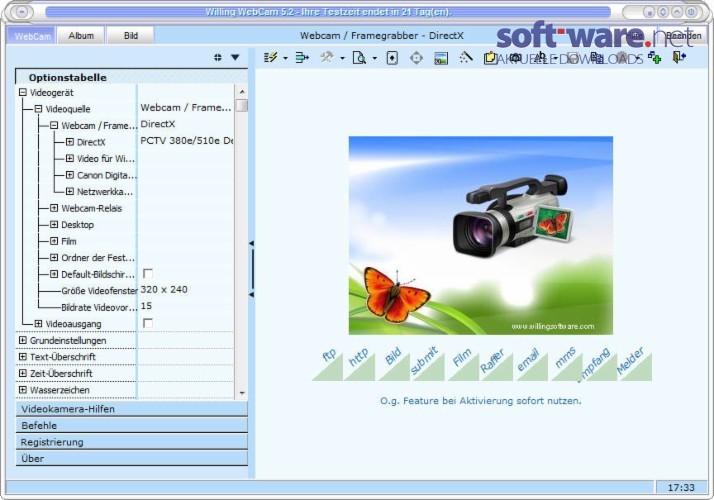
Task: Expand the Webcam-Relais node
Action: 54,208
